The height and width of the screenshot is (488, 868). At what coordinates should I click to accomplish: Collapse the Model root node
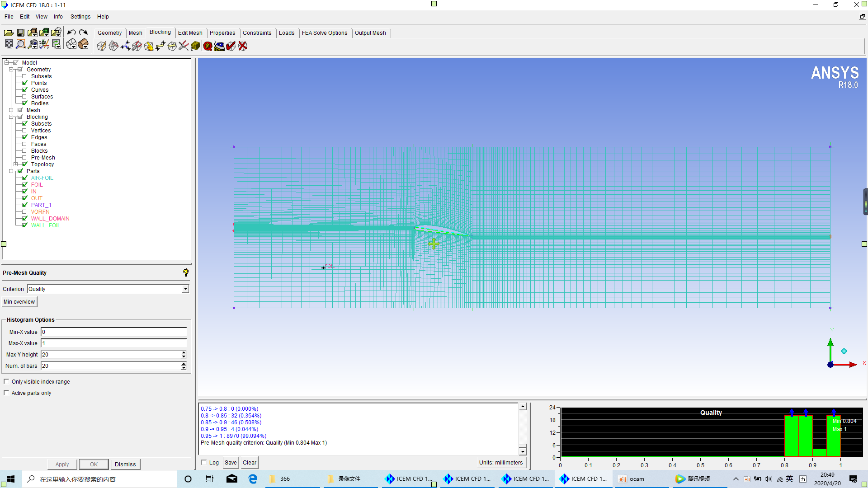(6, 63)
